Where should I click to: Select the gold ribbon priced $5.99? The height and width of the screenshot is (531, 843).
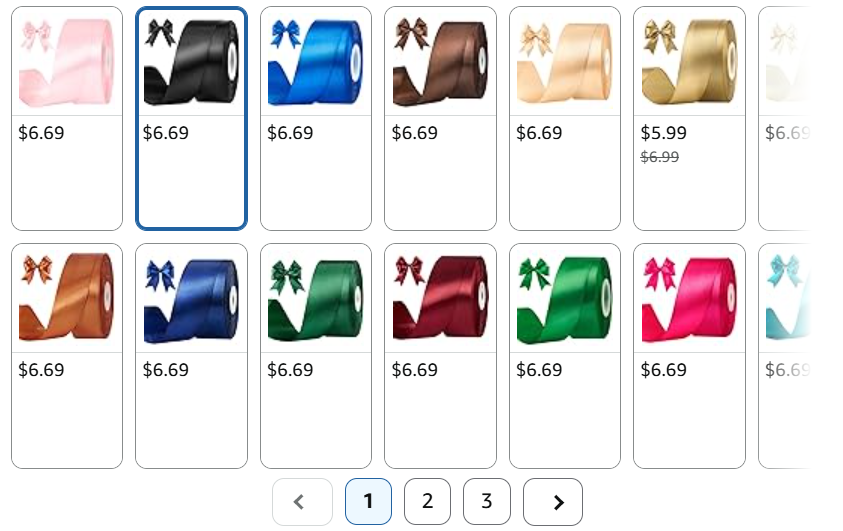click(x=689, y=118)
